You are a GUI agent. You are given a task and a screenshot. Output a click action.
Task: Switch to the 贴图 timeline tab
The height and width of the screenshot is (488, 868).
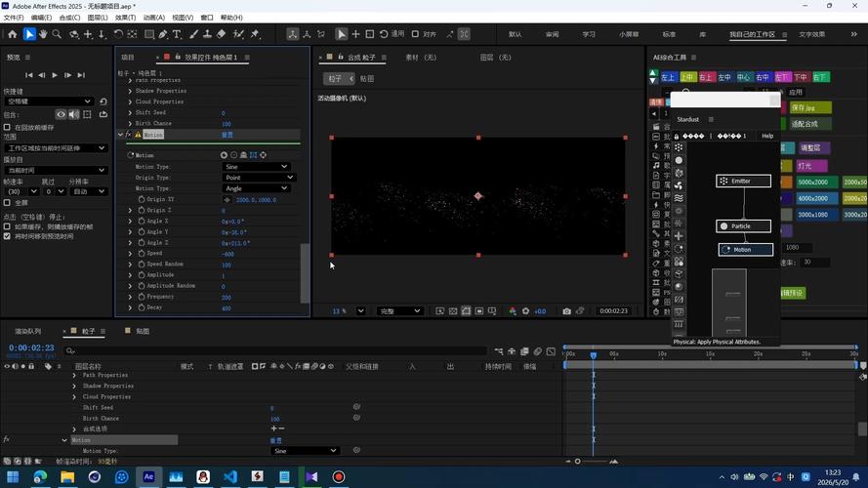click(143, 331)
